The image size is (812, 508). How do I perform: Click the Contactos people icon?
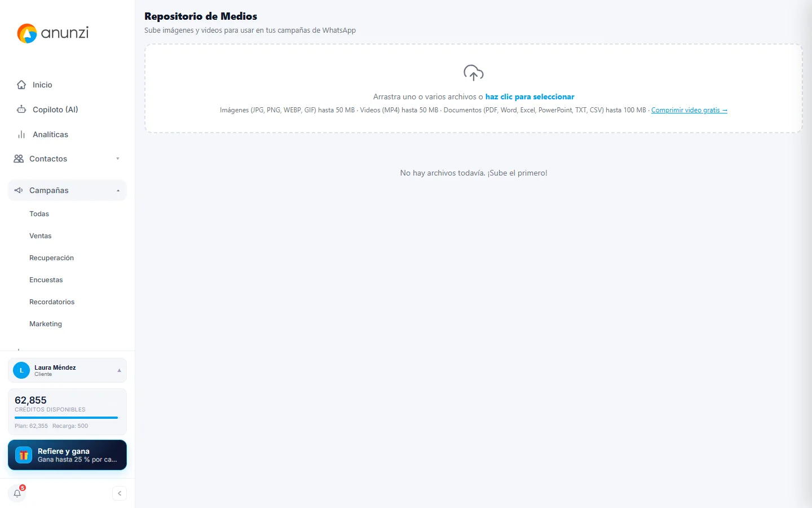point(19,159)
